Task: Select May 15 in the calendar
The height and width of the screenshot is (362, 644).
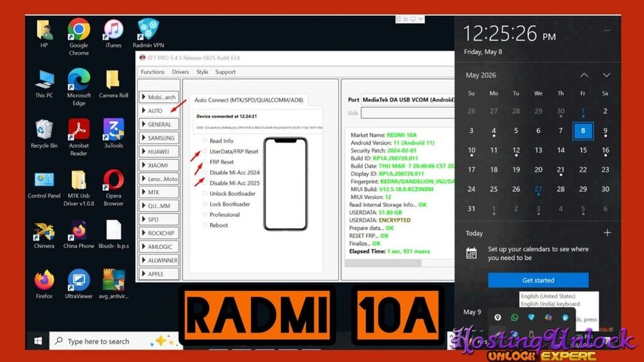Action: coord(583,150)
